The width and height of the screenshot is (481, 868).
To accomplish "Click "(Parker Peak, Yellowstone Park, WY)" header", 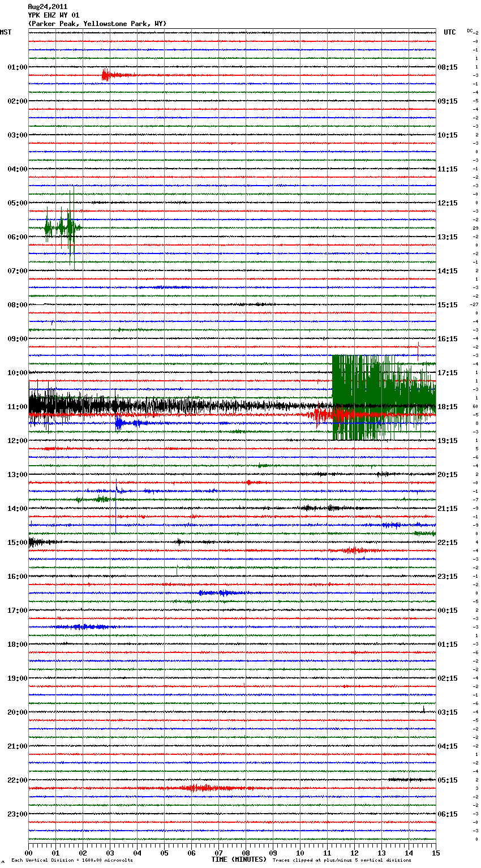I will coord(97,24).
